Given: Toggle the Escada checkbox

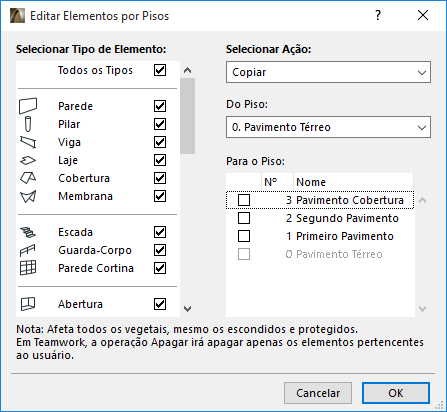Looking at the screenshot, I should coord(160,232).
